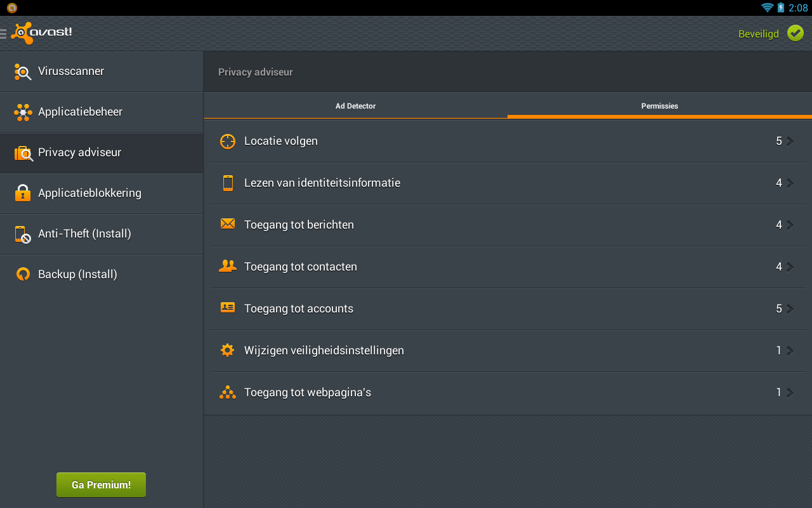Viewport: 812px width, 508px height.
Task: Open Virusscanner from the sidebar
Action: [101, 71]
